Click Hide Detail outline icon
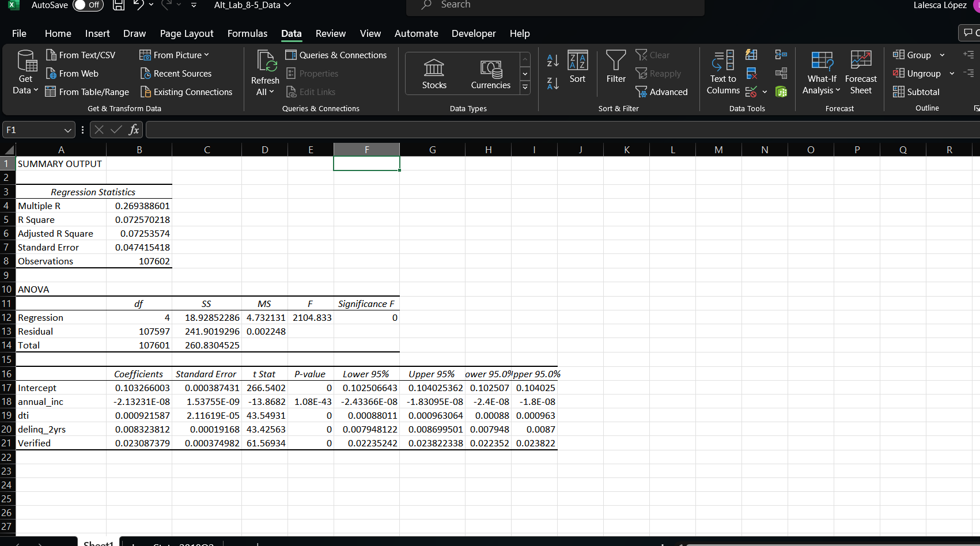Viewport: 980px width, 546px height. 968,73
